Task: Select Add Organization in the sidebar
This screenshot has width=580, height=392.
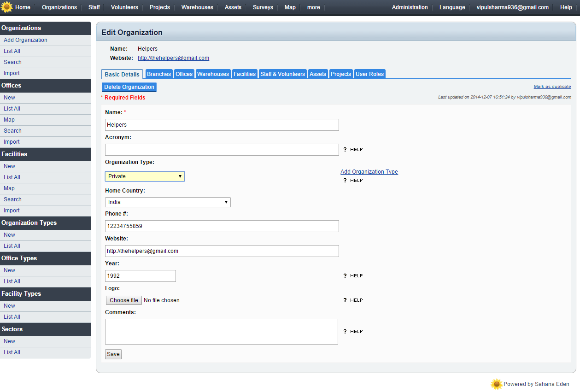Action: click(25, 40)
